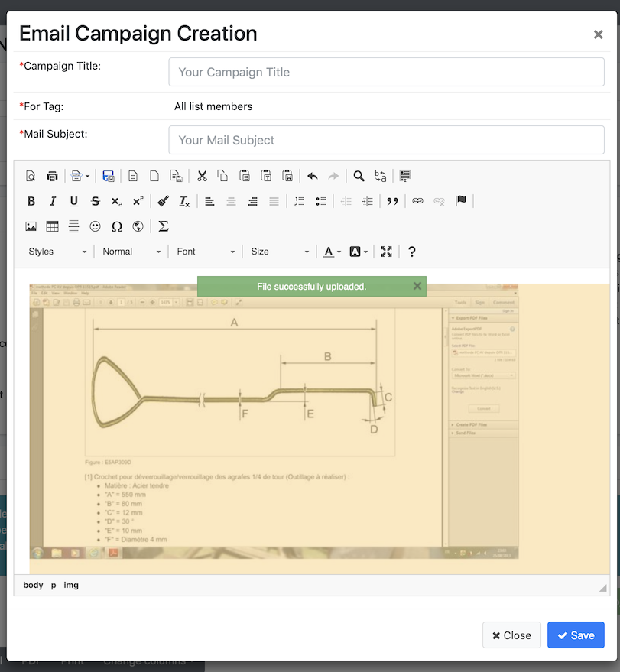Click the Source document icon
The image size is (620, 672).
[x=133, y=176]
